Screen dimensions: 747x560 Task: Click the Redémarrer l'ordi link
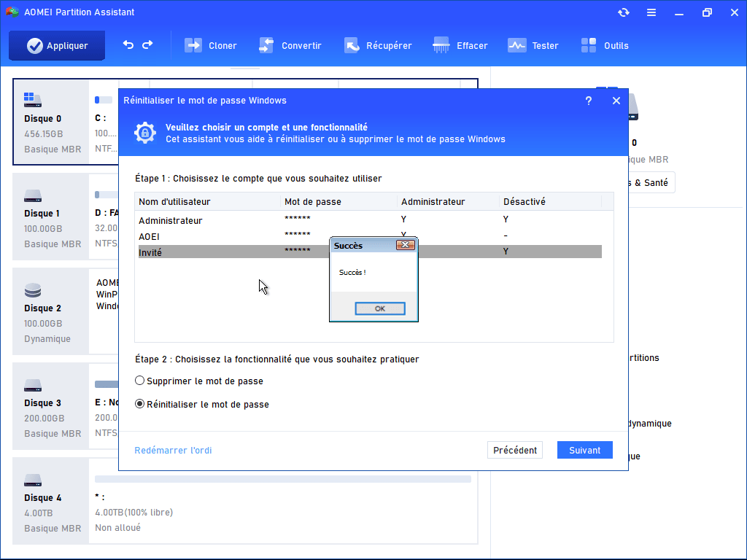pyautogui.click(x=173, y=451)
